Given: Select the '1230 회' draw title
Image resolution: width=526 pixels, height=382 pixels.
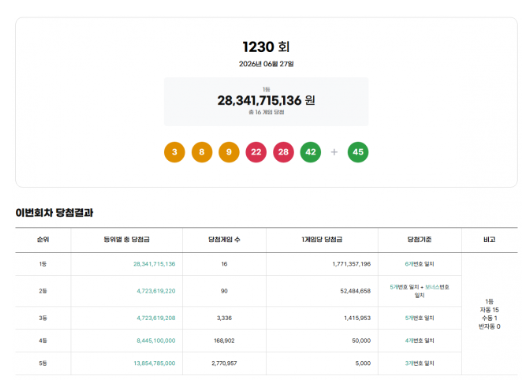Looking at the screenshot, I should tap(266, 47).
